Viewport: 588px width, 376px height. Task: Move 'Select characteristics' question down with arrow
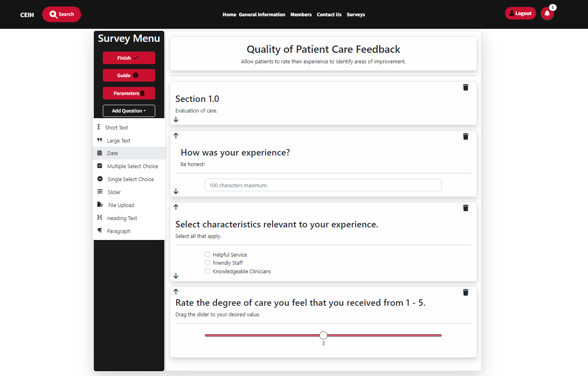click(x=176, y=276)
